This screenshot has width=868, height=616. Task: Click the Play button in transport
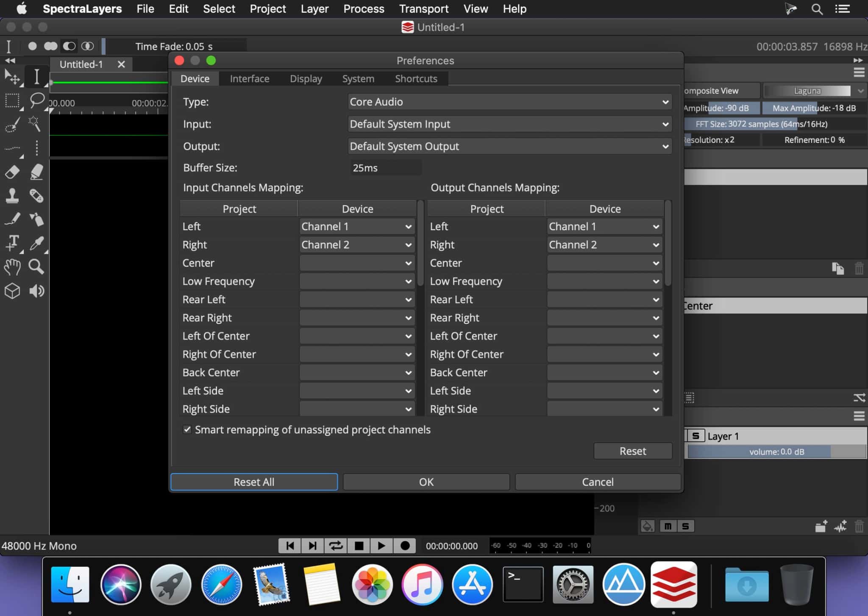tap(381, 546)
